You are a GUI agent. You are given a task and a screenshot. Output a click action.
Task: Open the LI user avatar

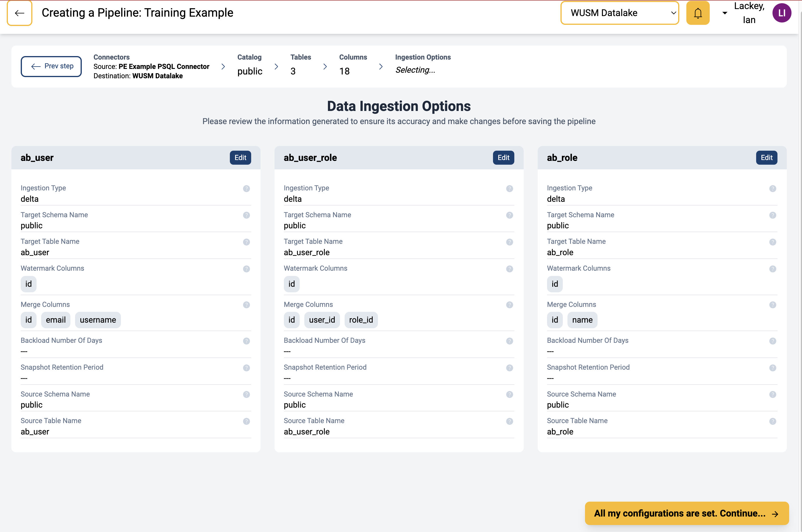(x=782, y=13)
